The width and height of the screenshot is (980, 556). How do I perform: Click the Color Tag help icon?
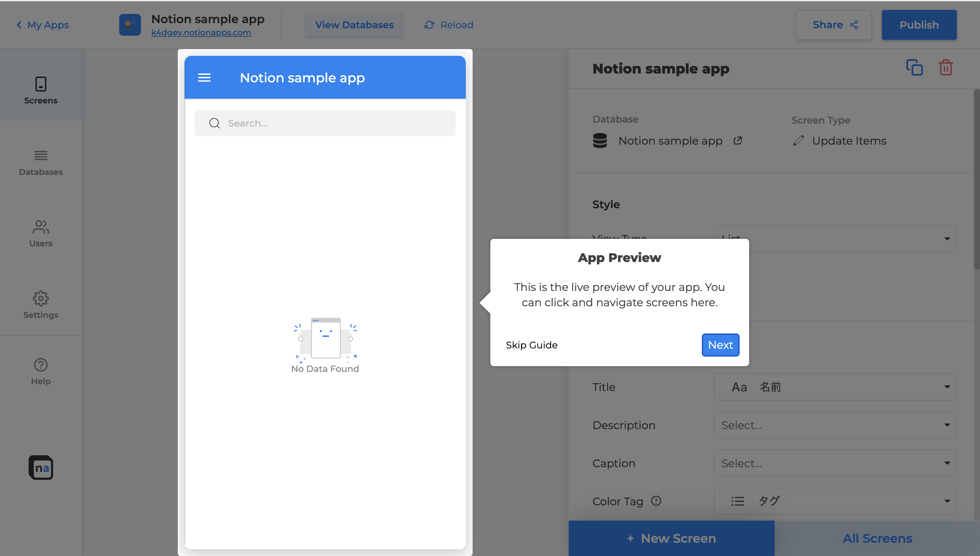coord(656,501)
